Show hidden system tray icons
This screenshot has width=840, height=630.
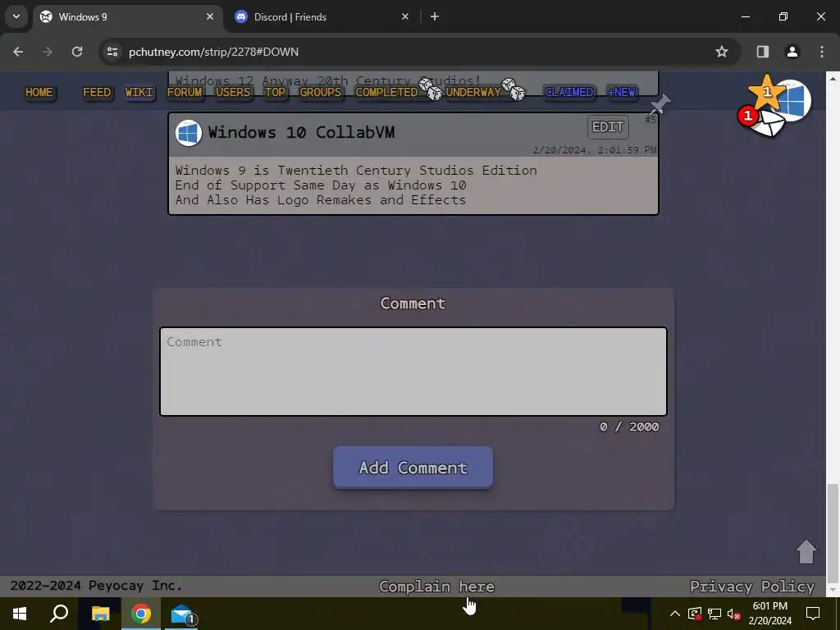[x=675, y=614]
